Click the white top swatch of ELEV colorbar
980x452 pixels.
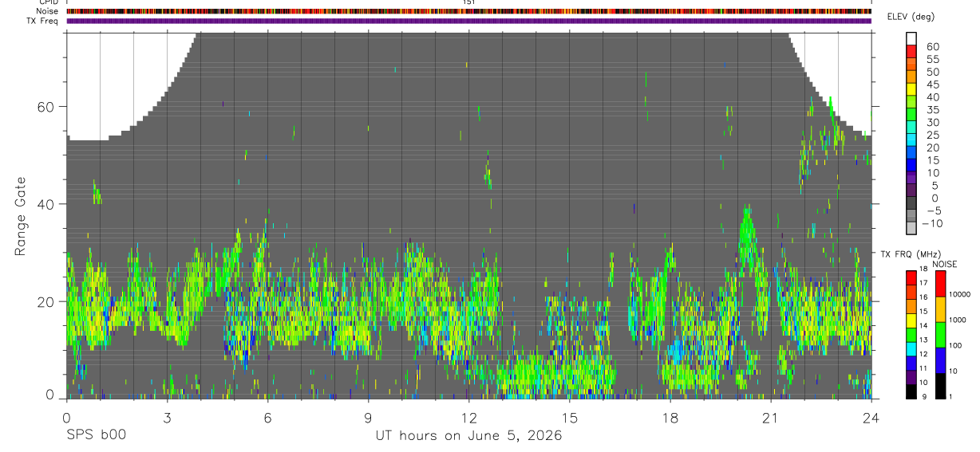click(x=911, y=38)
